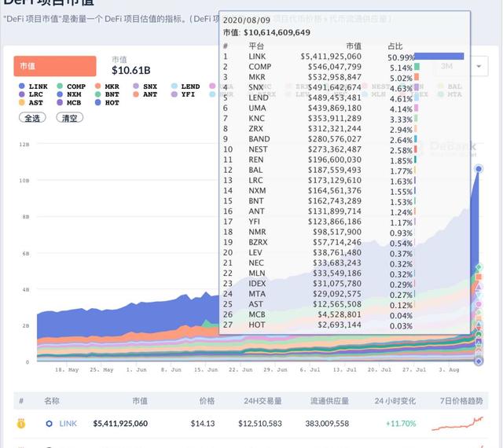
Task: Toggle MKR series in chart legend
Action: 108,86
